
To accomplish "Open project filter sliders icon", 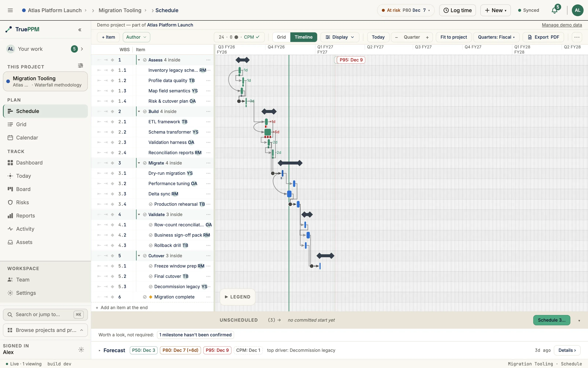I will [x=80, y=66].
